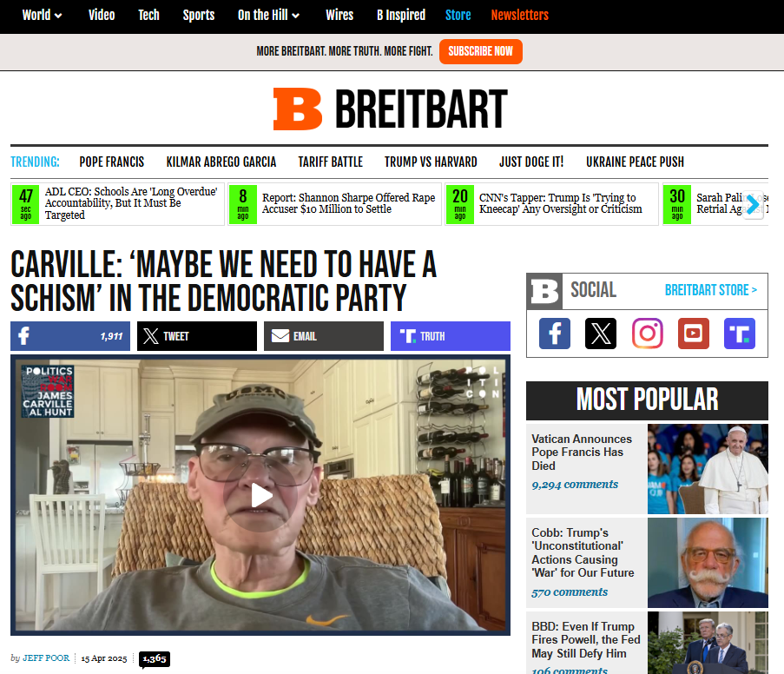Click the 15 Apr 2025 article date
The image size is (784, 674).
coord(104,658)
